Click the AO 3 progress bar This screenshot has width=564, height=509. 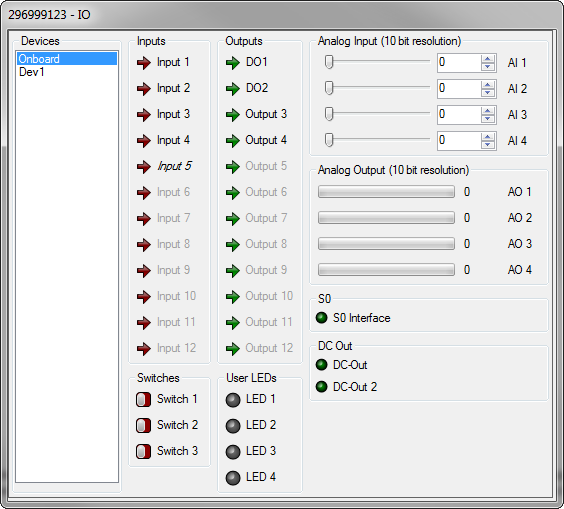386,244
